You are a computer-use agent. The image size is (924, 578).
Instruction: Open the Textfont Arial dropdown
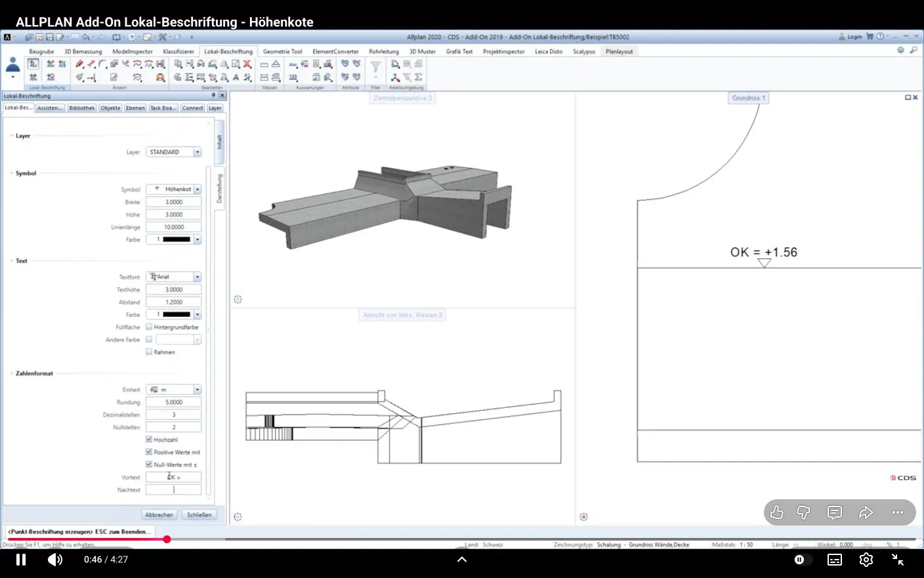[197, 278]
